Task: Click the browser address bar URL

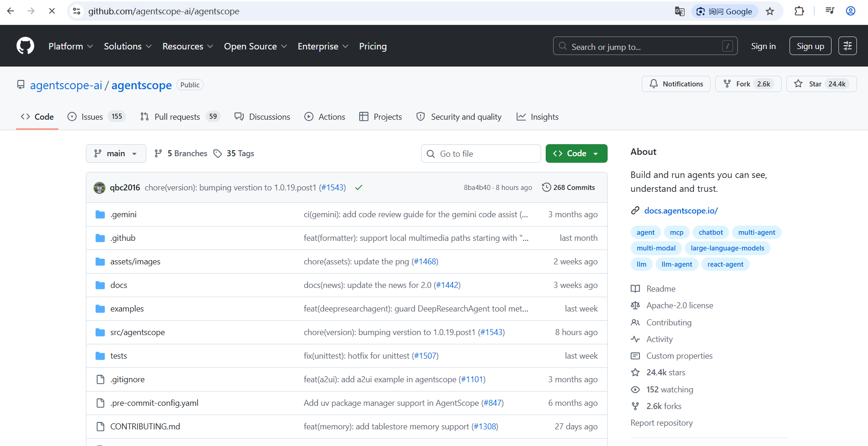Action: coord(164,11)
